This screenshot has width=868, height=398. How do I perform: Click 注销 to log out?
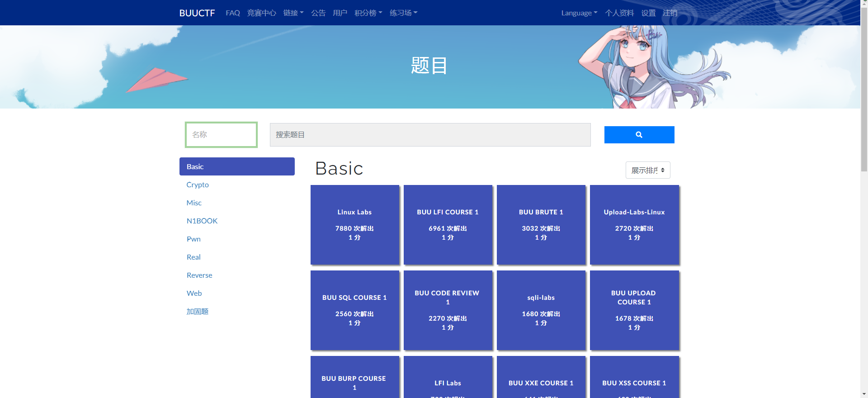670,13
